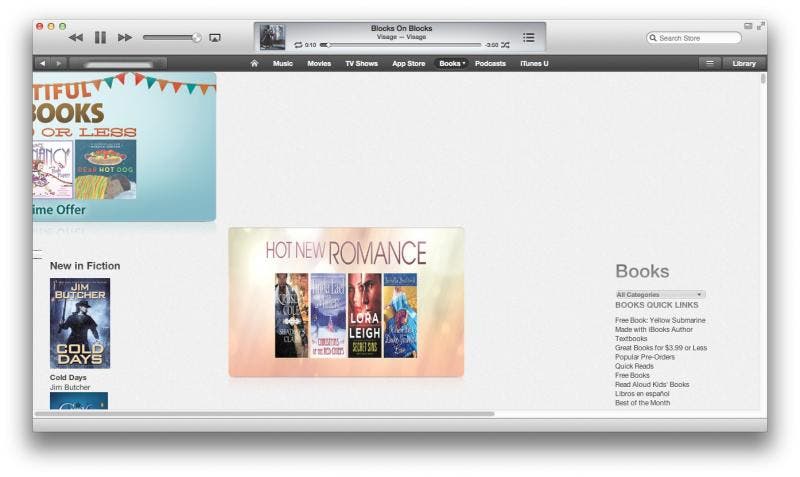Click the blurred account name button
The height and width of the screenshot is (477, 800).
pos(118,64)
